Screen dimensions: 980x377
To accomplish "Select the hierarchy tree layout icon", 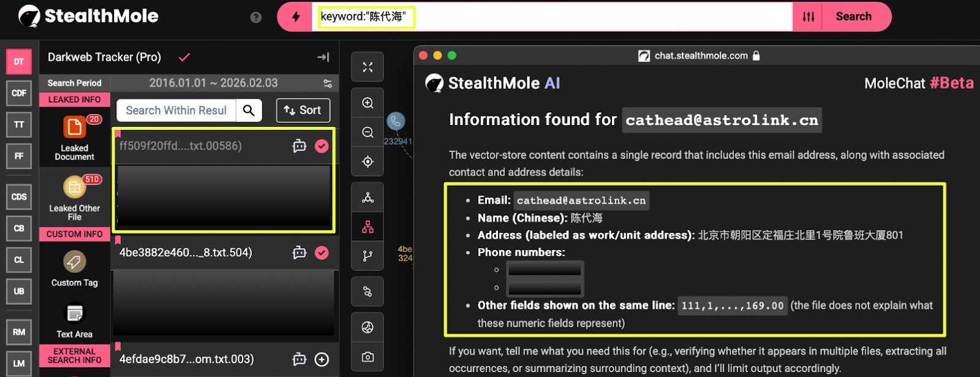I will [x=367, y=227].
